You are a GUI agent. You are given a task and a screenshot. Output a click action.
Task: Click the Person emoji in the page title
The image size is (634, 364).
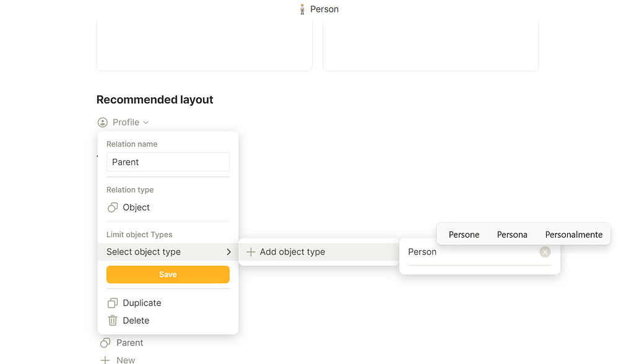point(302,9)
